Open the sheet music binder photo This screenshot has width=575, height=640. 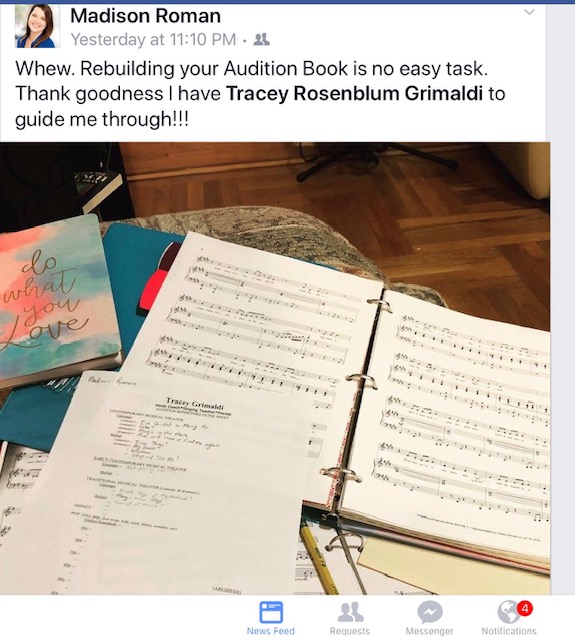tap(275, 368)
